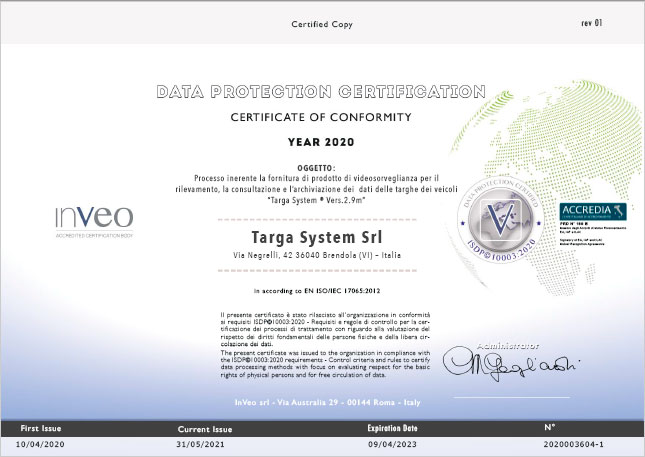
Task: Click the expiration date '09/04/2023'
Action: (x=392, y=444)
